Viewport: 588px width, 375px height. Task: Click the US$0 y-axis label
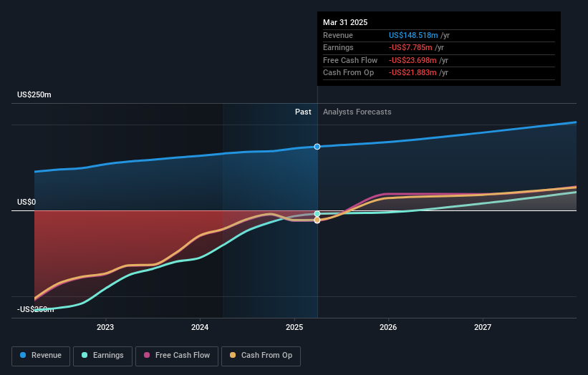[26, 203]
